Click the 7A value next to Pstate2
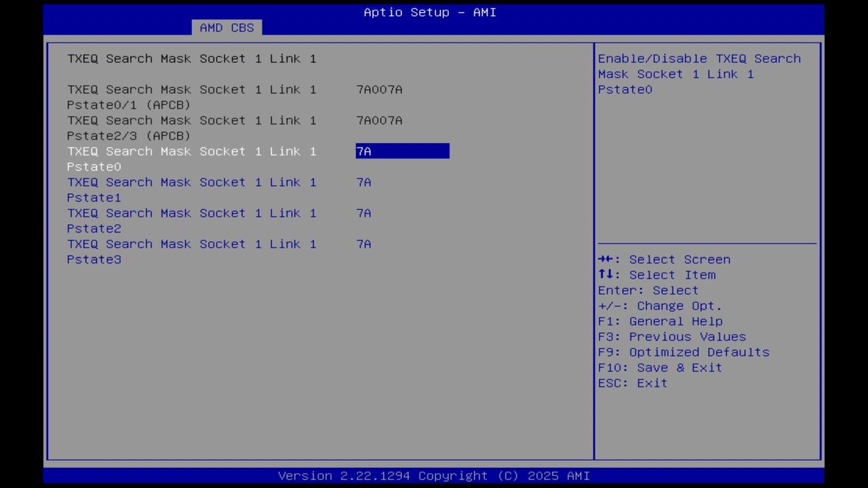Image resolution: width=868 pixels, height=488 pixels. tap(363, 213)
